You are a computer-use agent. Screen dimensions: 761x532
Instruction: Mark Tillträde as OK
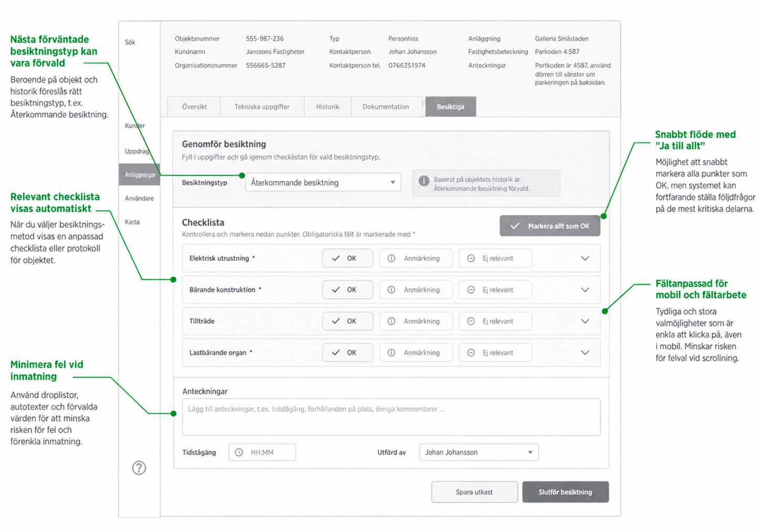coord(347,321)
